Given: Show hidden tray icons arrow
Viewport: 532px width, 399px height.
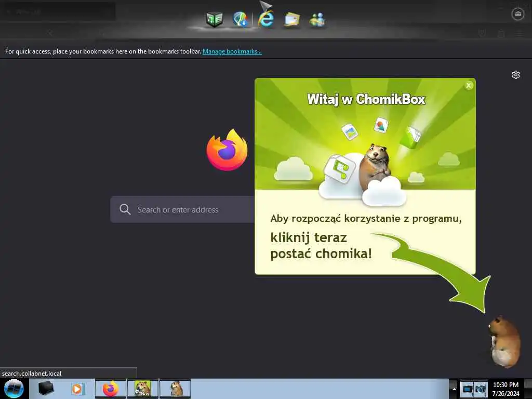Looking at the screenshot, I should pyautogui.click(x=454, y=389).
